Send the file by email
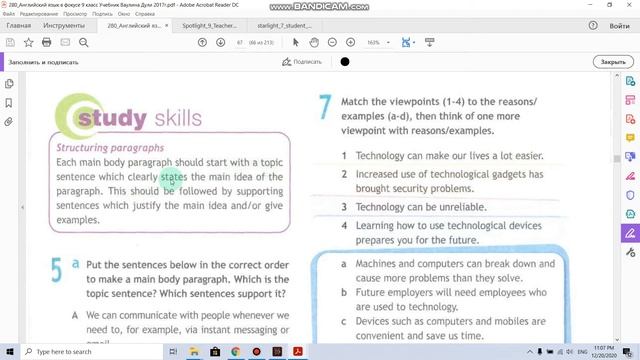Screen dimensions: 640x360 click(65, 42)
